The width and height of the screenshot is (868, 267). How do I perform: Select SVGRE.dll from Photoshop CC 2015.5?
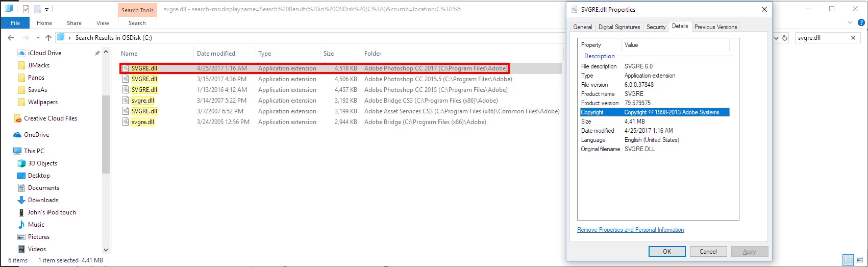(341, 79)
